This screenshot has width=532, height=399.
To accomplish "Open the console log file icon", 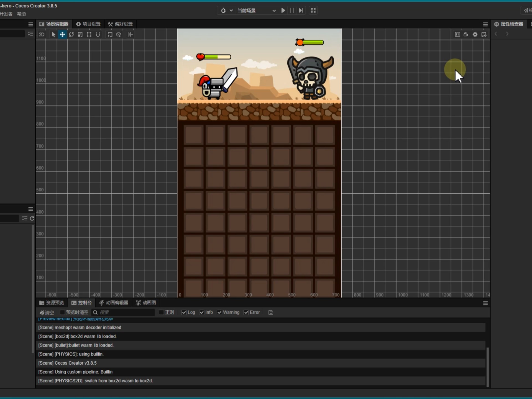I will click(x=271, y=312).
